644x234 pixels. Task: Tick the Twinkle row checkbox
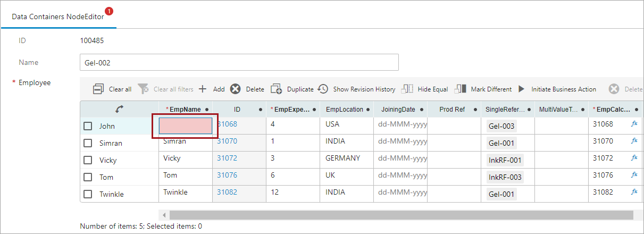click(88, 194)
